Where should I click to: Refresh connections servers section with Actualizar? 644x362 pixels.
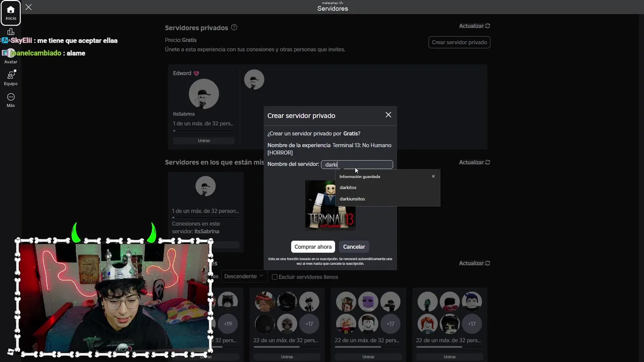(474, 162)
